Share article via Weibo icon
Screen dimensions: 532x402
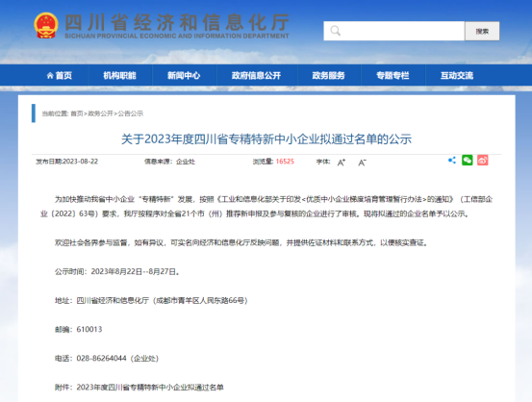tap(483, 160)
